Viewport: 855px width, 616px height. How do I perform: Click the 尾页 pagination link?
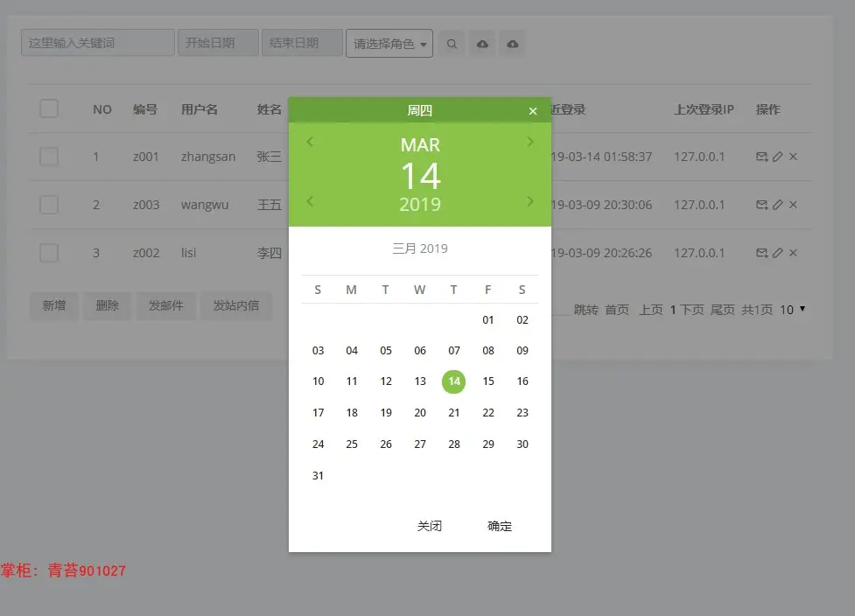[723, 310]
